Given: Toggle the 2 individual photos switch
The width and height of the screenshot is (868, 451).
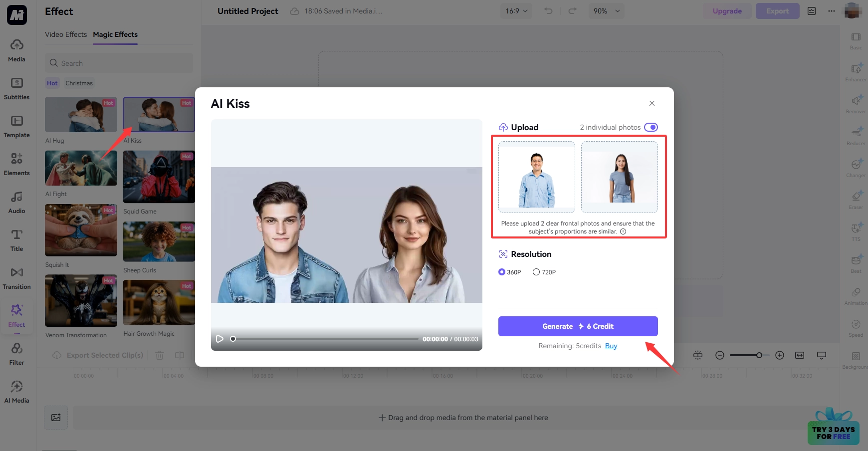Looking at the screenshot, I should pos(651,127).
